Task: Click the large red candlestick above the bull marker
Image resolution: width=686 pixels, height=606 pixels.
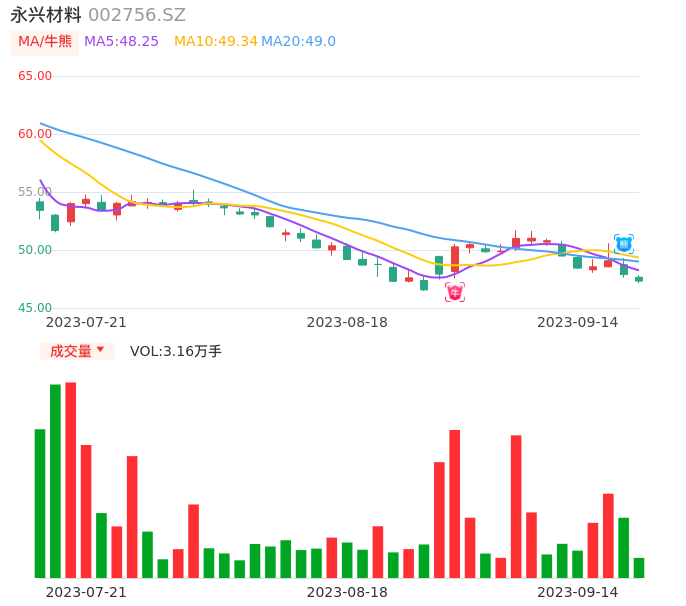Action: tap(455, 259)
